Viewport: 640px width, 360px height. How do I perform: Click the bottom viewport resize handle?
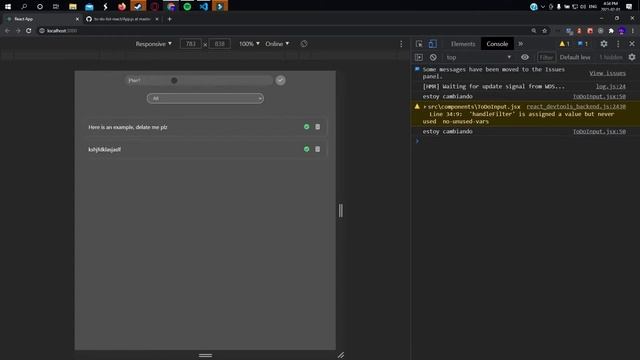205,356
